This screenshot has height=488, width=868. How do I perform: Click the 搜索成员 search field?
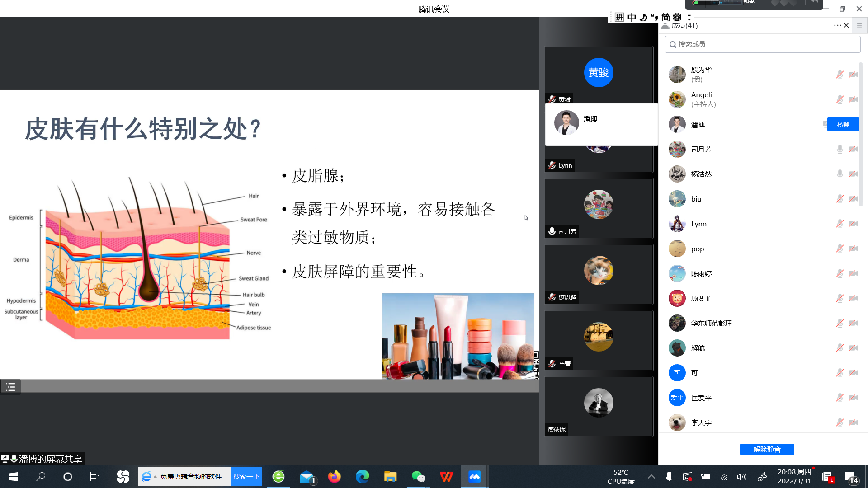click(x=762, y=44)
